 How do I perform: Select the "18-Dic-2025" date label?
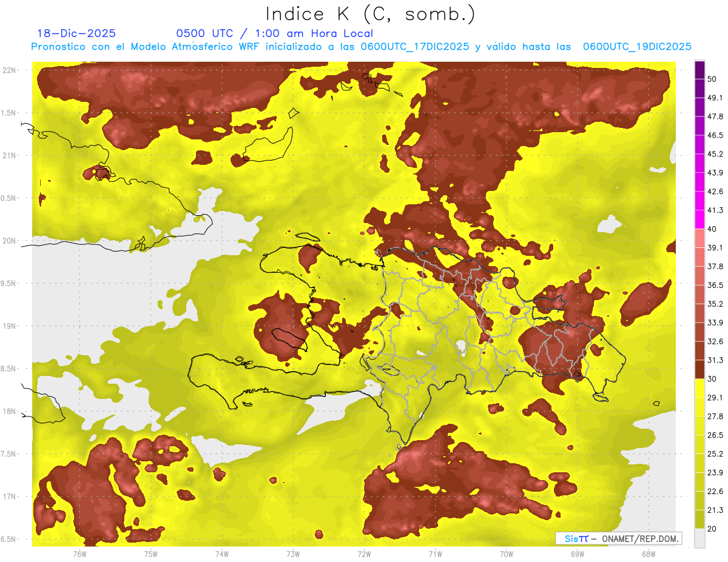coord(76,33)
